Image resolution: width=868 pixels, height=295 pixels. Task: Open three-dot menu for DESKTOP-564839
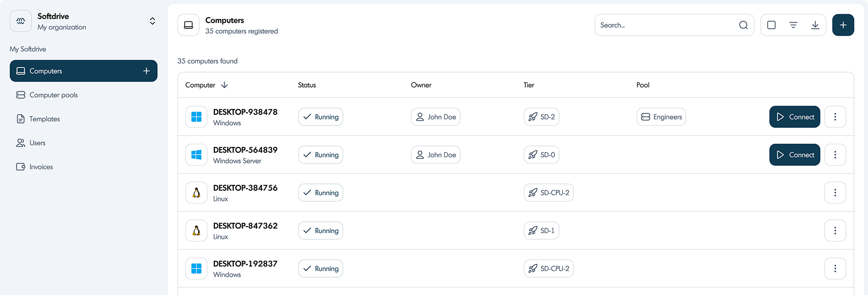[835, 155]
